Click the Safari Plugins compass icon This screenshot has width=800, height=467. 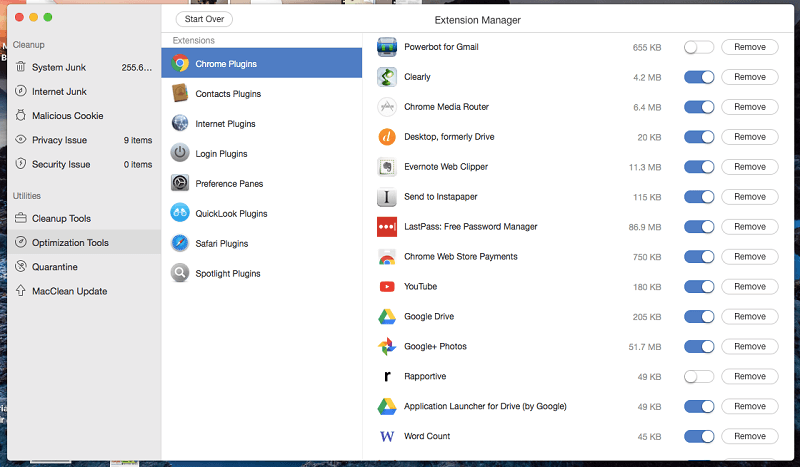tap(180, 243)
